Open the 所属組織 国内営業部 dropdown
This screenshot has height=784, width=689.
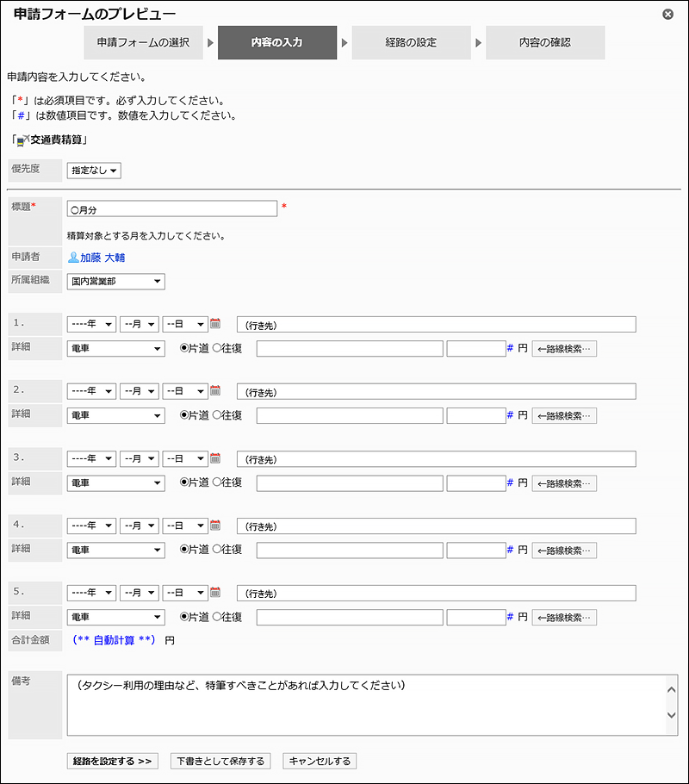click(116, 282)
